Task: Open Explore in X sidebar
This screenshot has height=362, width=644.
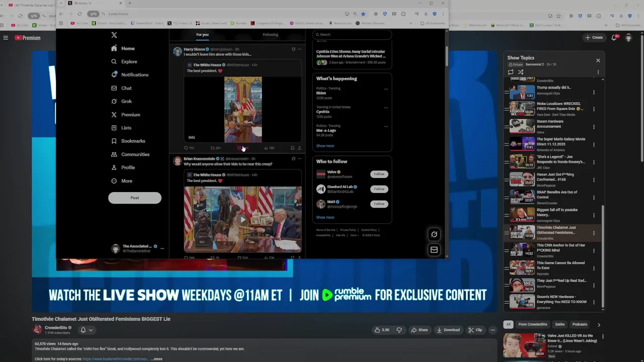Action: (124, 61)
